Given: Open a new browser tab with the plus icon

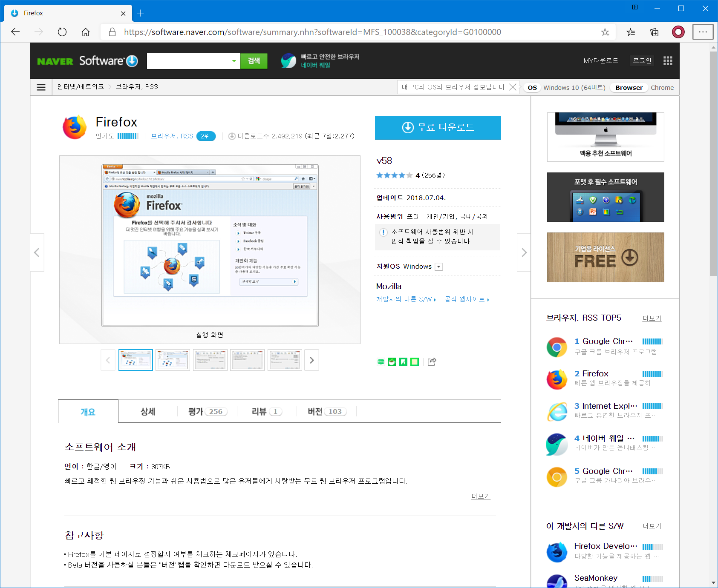Looking at the screenshot, I should [140, 13].
